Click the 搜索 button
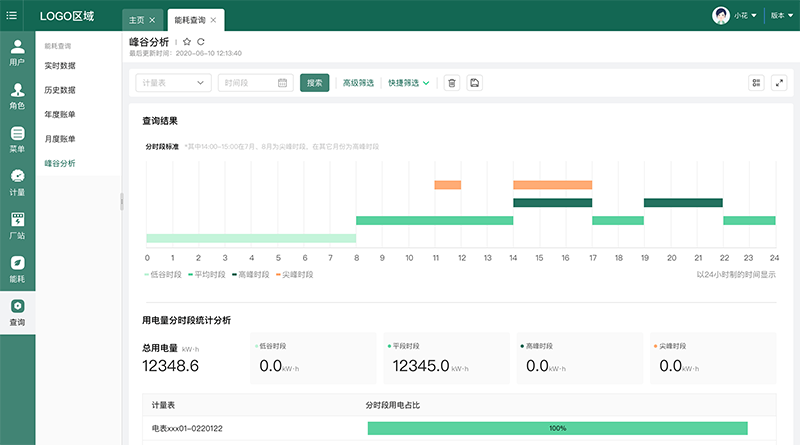The image size is (800, 445). coord(314,83)
